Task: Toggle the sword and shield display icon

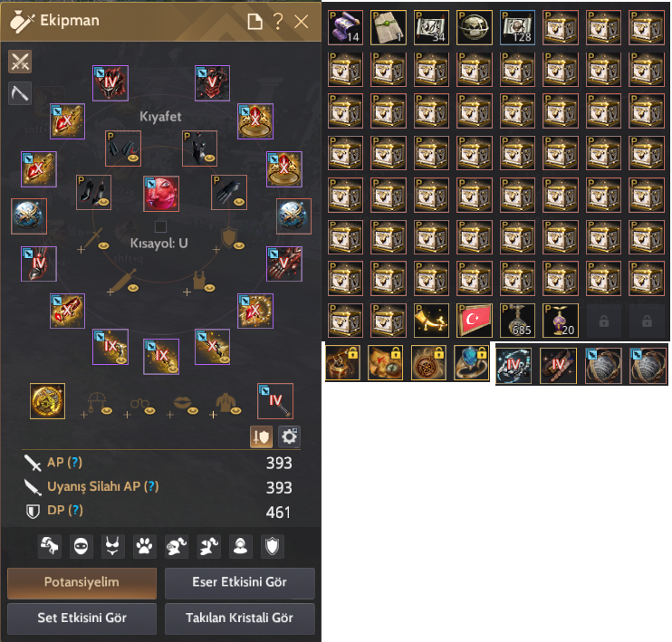Action: click(261, 436)
